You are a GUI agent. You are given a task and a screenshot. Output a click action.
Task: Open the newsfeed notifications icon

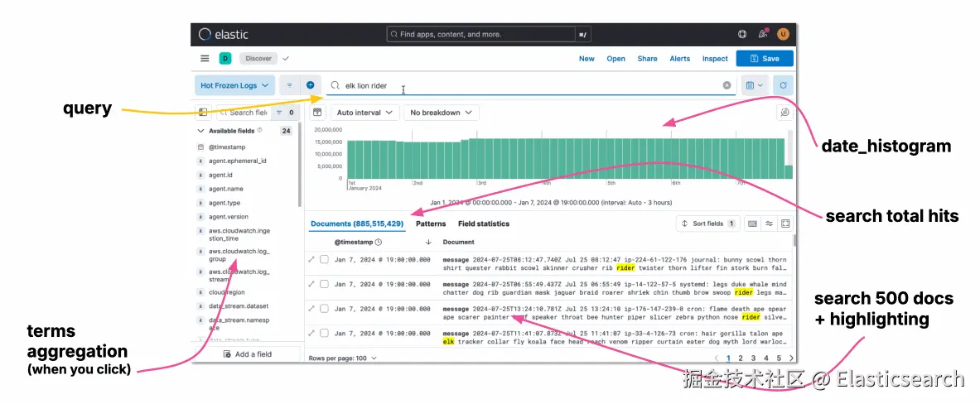(762, 34)
